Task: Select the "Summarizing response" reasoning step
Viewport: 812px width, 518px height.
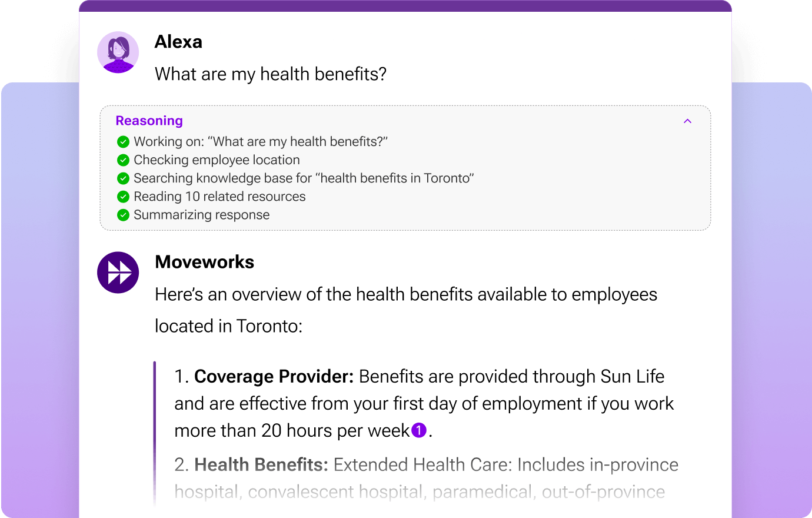Action: click(x=201, y=215)
